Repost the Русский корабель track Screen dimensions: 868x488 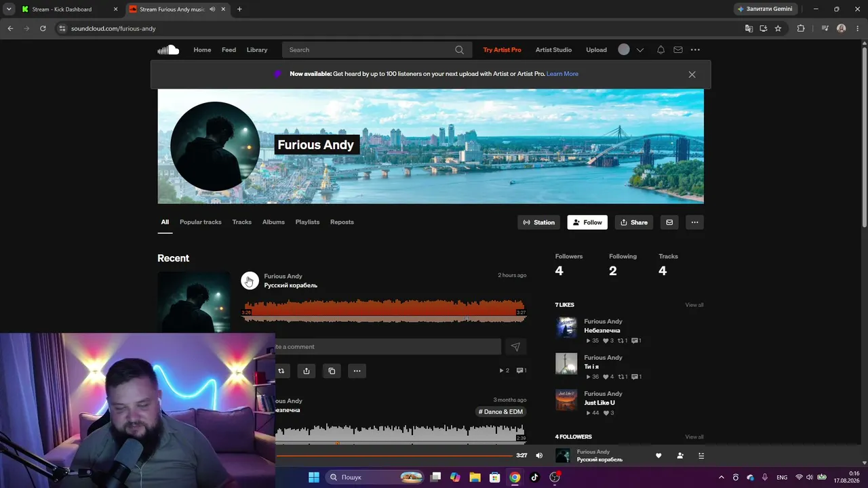coord(281,371)
